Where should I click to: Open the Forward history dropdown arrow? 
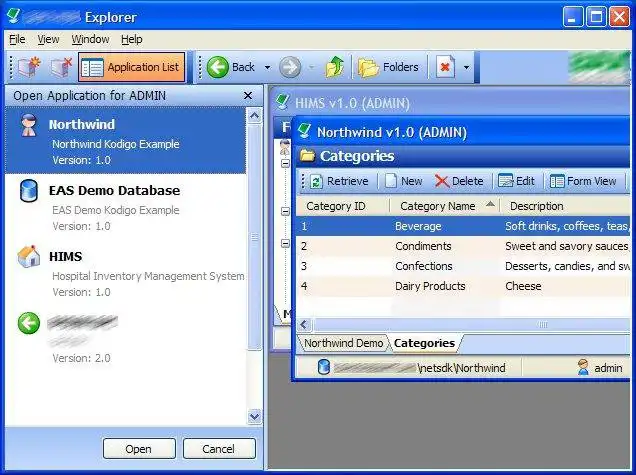pos(312,67)
